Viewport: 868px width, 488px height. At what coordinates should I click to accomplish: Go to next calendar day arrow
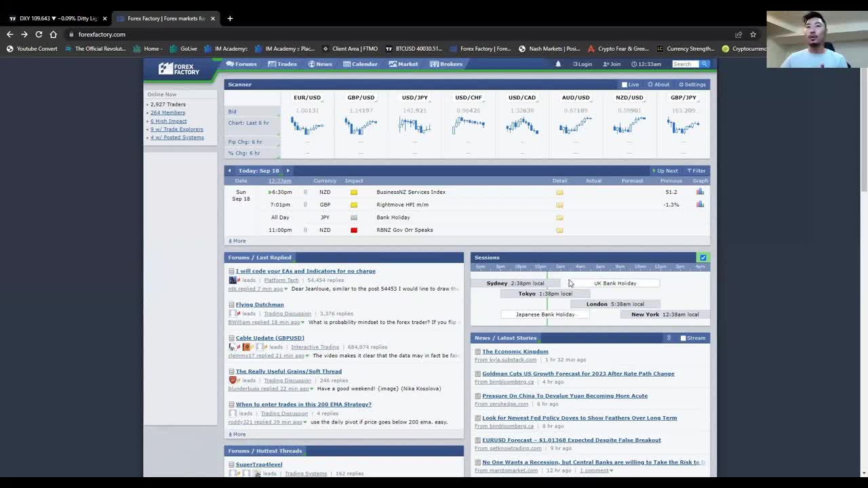click(x=288, y=171)
